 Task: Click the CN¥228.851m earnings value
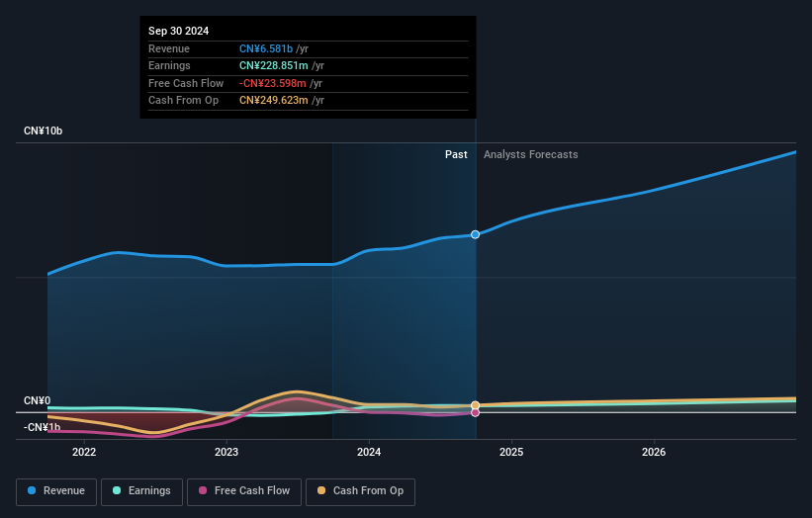tap(273, 65)
